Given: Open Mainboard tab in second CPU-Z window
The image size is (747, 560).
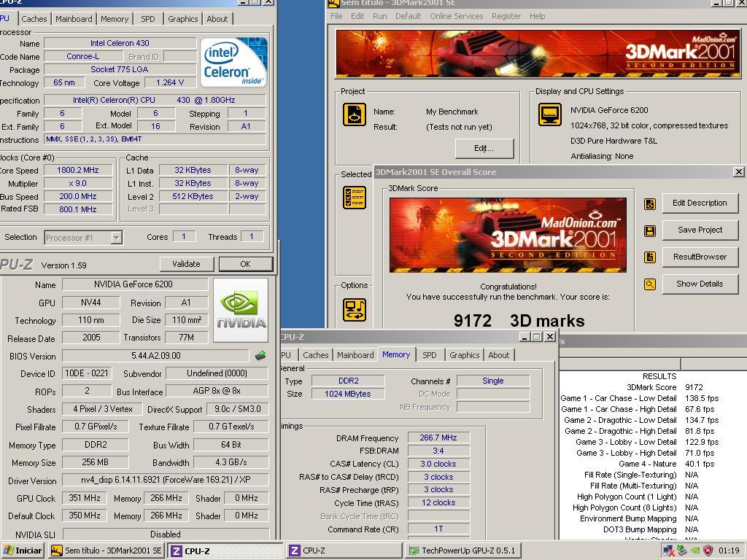Looking at the screenshot, I should point(355,355).
